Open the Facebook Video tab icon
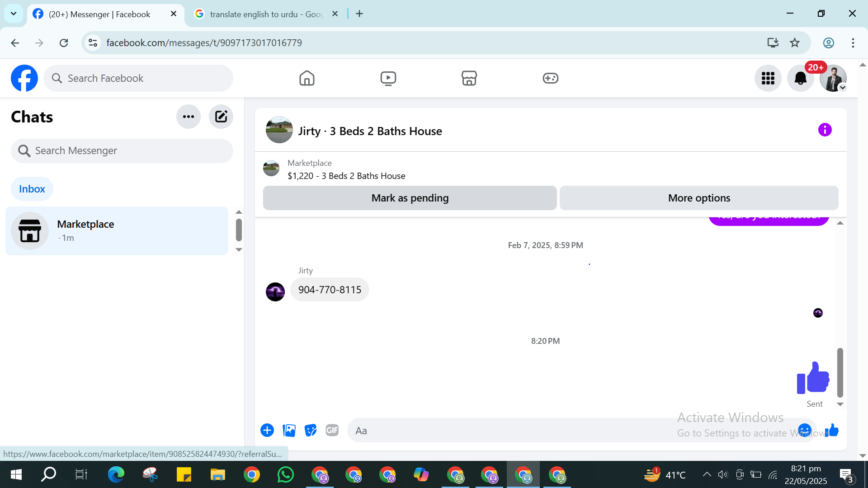The height and width of the screenshot is (488, 868). (388, 78)
